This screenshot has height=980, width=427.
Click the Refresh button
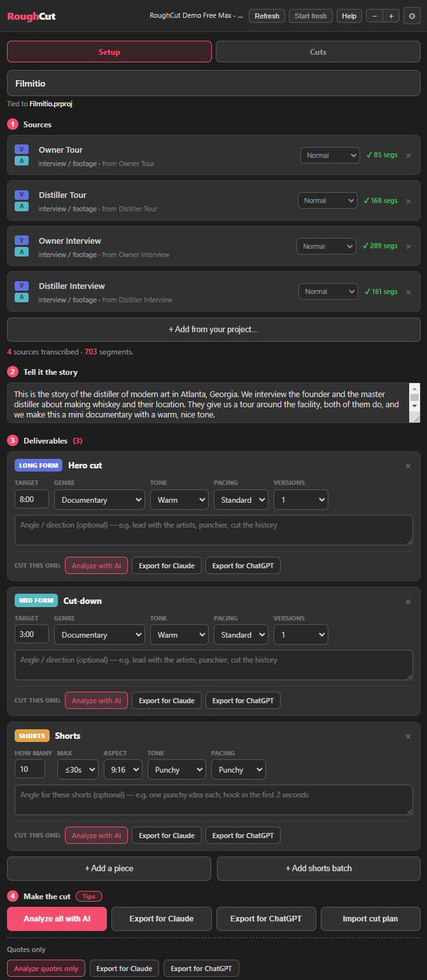tap(267, 16)
